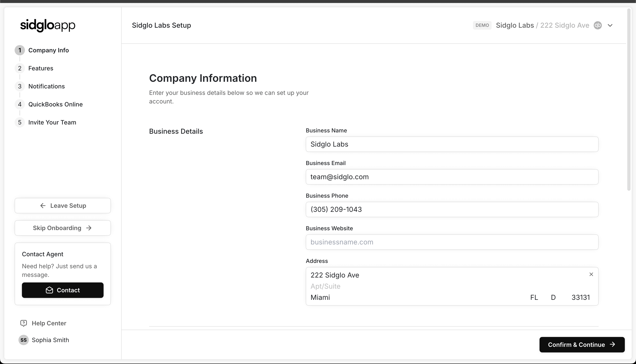This screenshot has width=636, height=364.
Task: Click the Business Name field
Action: click(x=452, y=144)
